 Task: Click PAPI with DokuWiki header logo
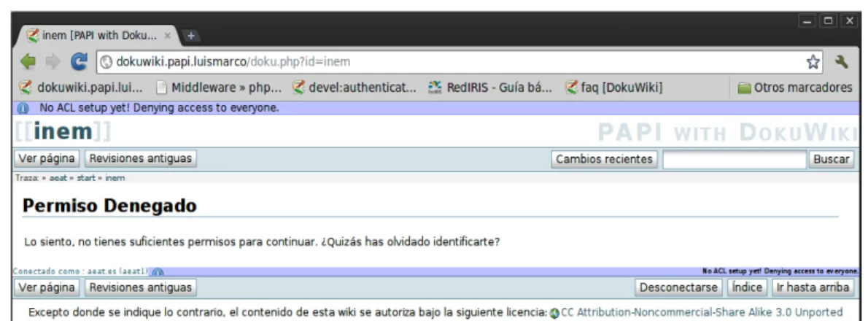click(727, 132)
